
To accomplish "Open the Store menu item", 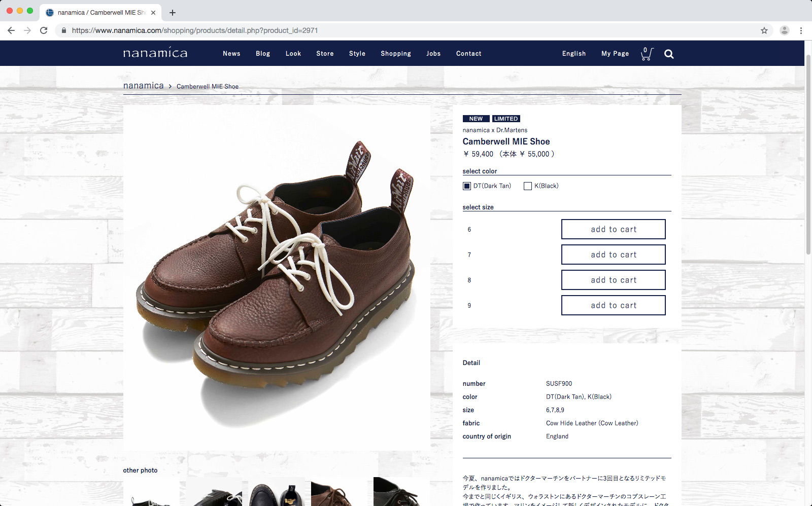I will (325, 54).
